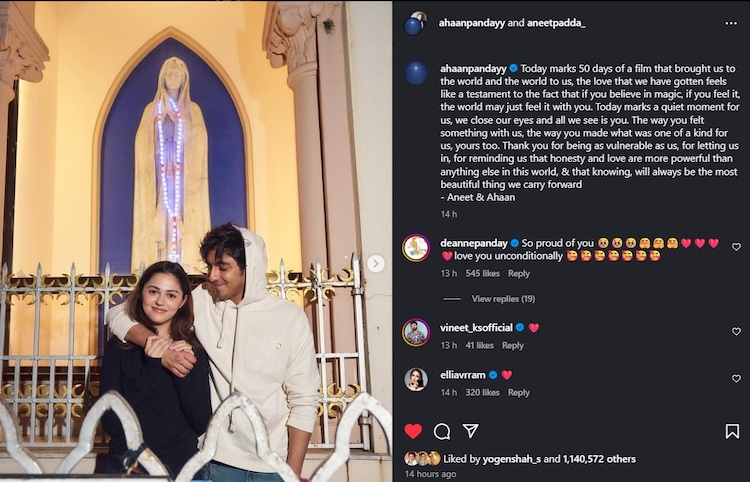Viewport: 750px width, 482px height.
Task: Like vineet_ksofficial's comment heart
Action: (736, 332)
